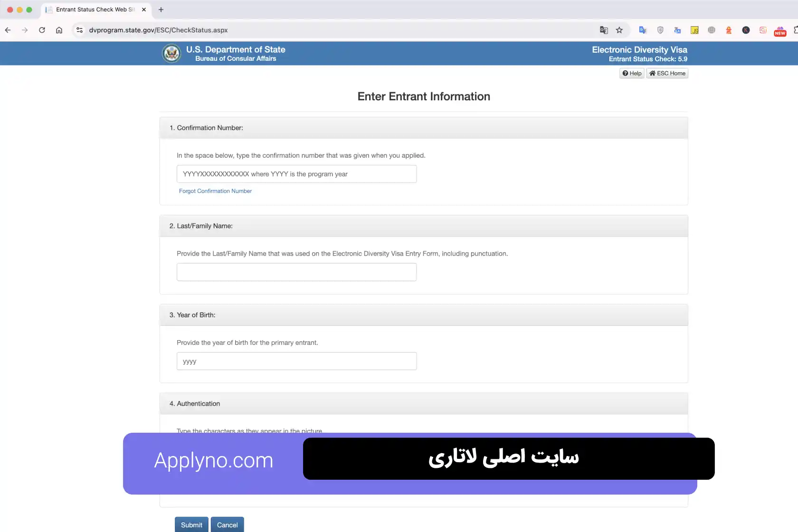This screenshot has width=798, height=532.
Task: Go back using the browser back arrow
Action: [8, 30]
